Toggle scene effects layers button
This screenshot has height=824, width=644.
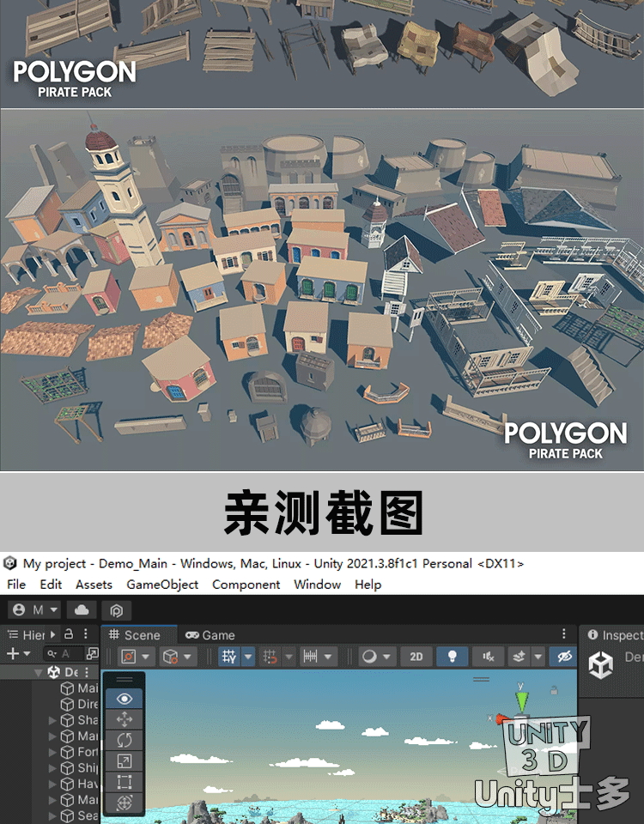[x=519, y=657]
